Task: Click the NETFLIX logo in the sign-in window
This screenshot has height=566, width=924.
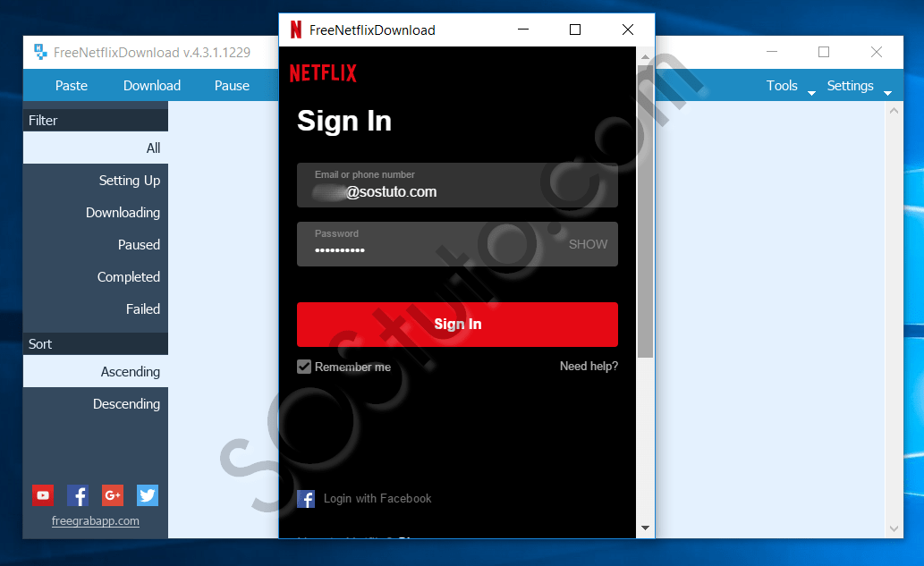Action: click(x=323, y=72)
